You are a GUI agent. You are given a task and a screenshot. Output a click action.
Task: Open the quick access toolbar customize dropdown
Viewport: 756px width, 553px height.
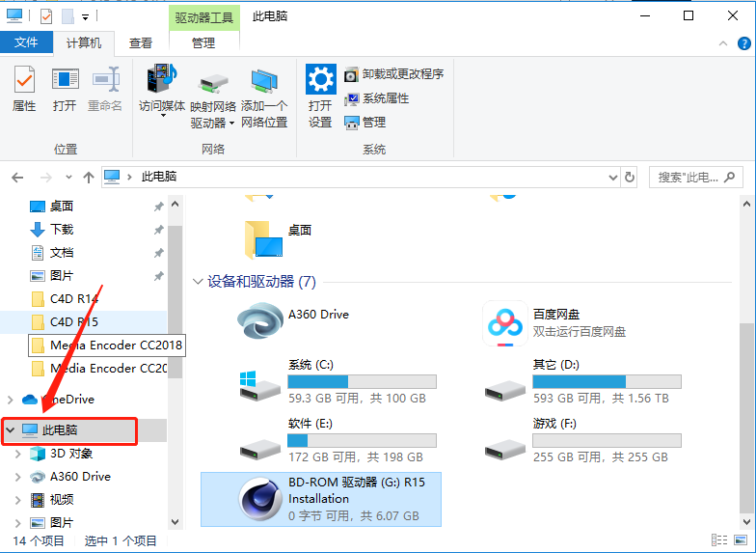click(85, 17)
